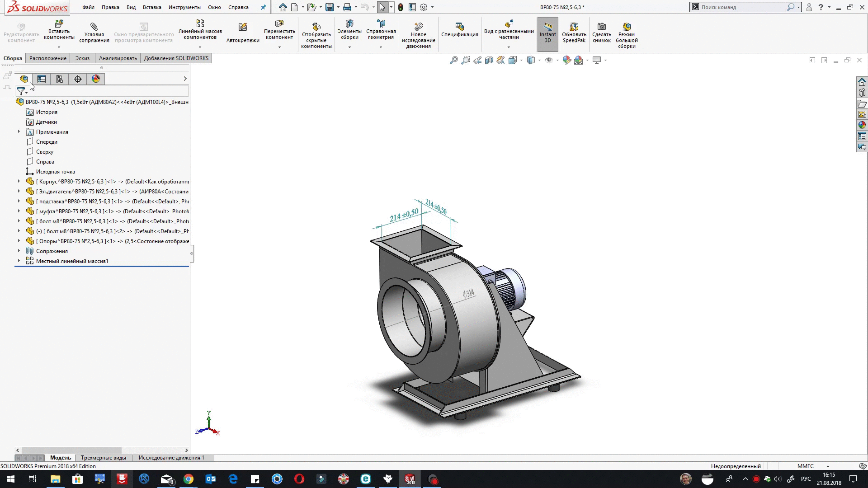Switch to the Анализировать tab
This screenshot has width=868, height=488.
coord(118,58)
